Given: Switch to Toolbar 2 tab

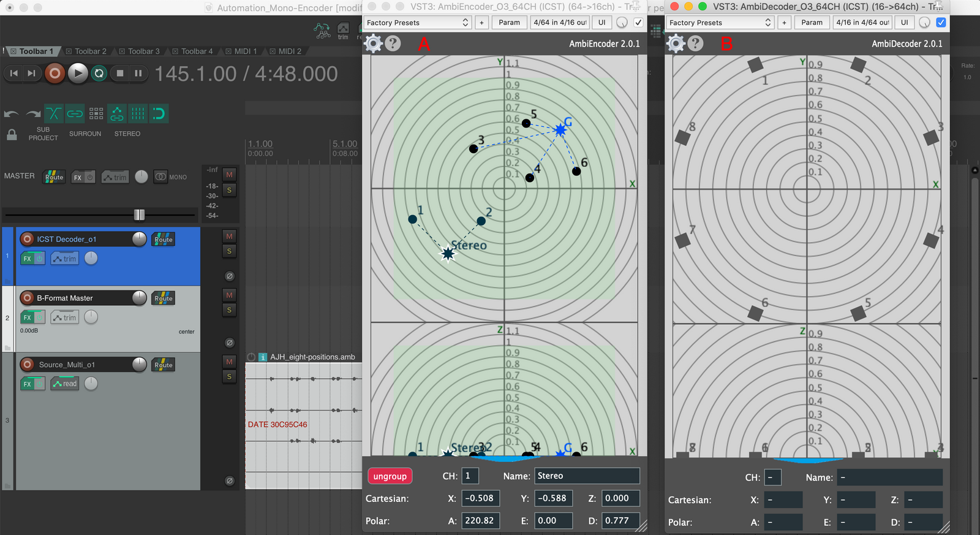Looking at the screenshot, I should point(86,51).
